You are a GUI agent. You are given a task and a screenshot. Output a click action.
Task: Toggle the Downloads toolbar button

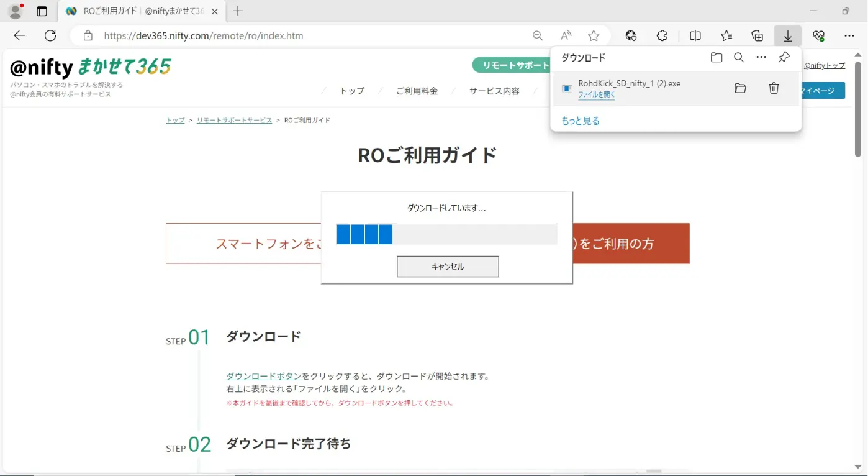click(x=788, y=35)
